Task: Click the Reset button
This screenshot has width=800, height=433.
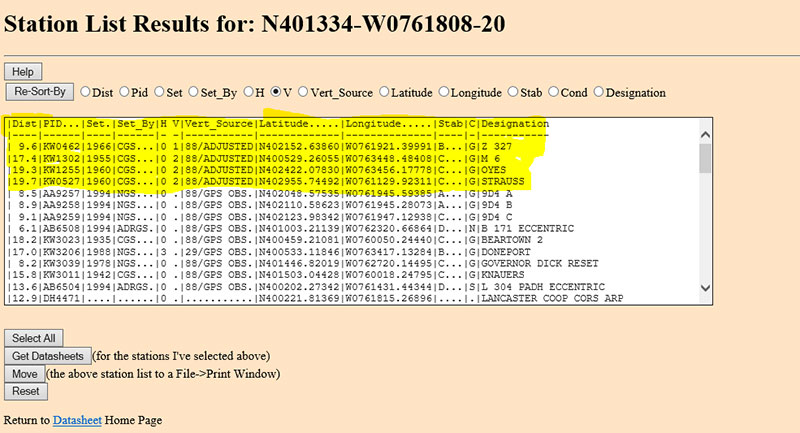Action: pos(26,391)
